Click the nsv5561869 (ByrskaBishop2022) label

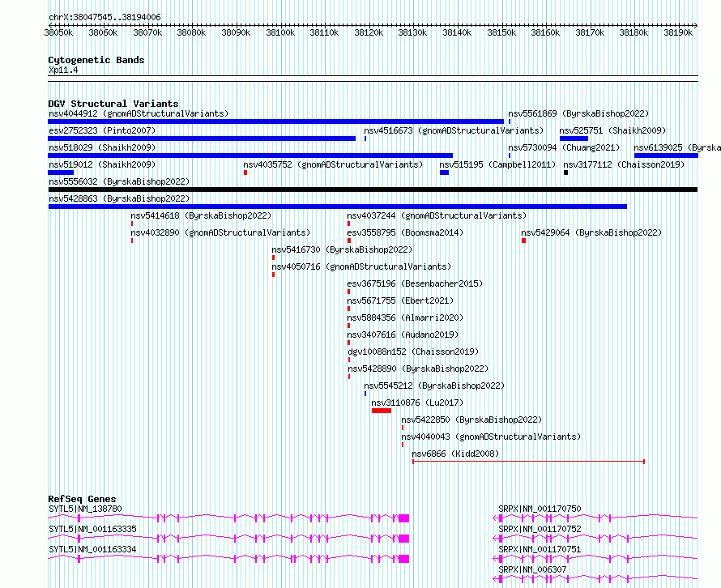click(x=578, y=113)
